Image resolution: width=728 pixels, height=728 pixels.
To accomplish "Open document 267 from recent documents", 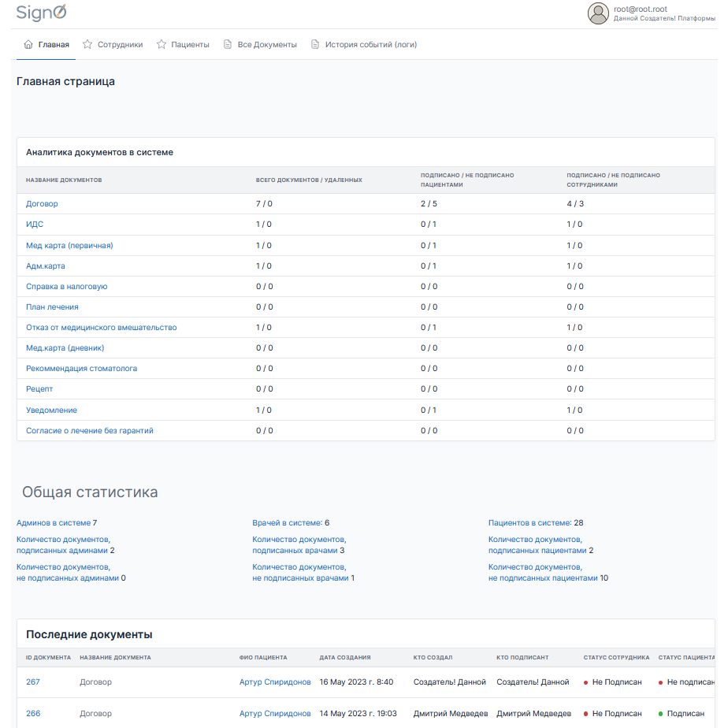I will 32,682.
